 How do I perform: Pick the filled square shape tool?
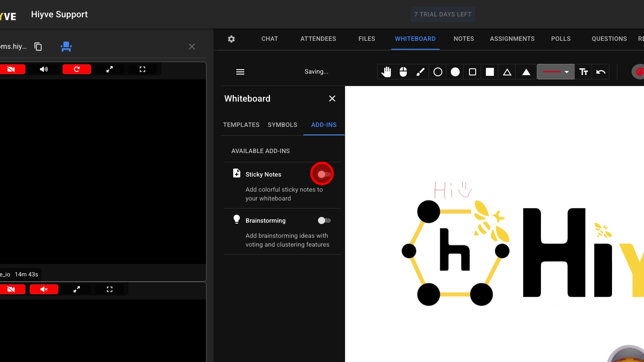pyautogui.click(x=490, y=72)
